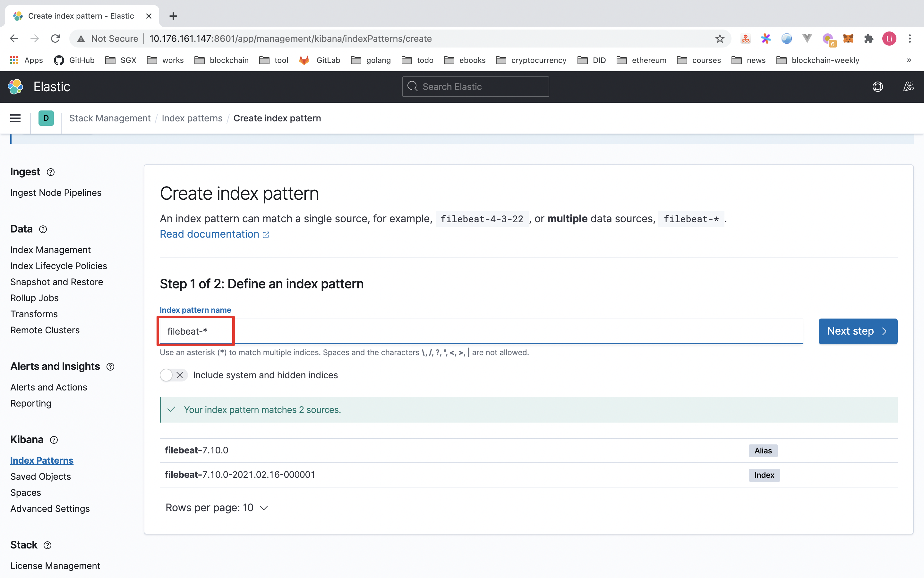Image resolution: width=924 pixels, height=578 pixels.
Task: Open the GitHub bookmark
Action: click(74, 60)
